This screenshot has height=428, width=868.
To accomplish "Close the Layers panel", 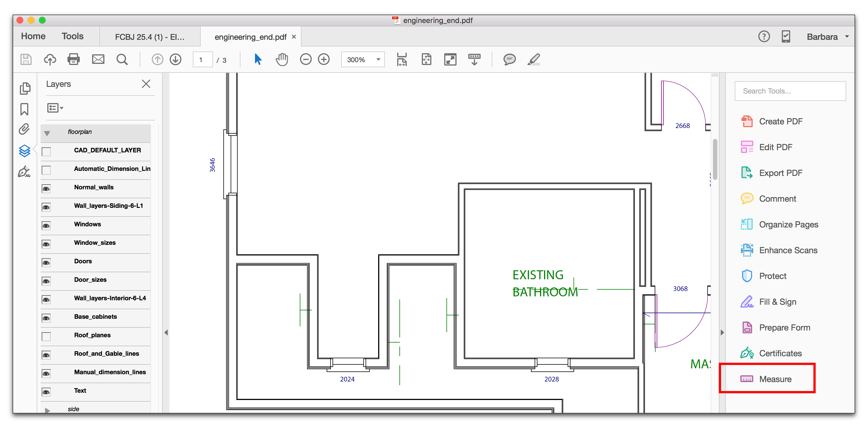I will tap(146, 84).
